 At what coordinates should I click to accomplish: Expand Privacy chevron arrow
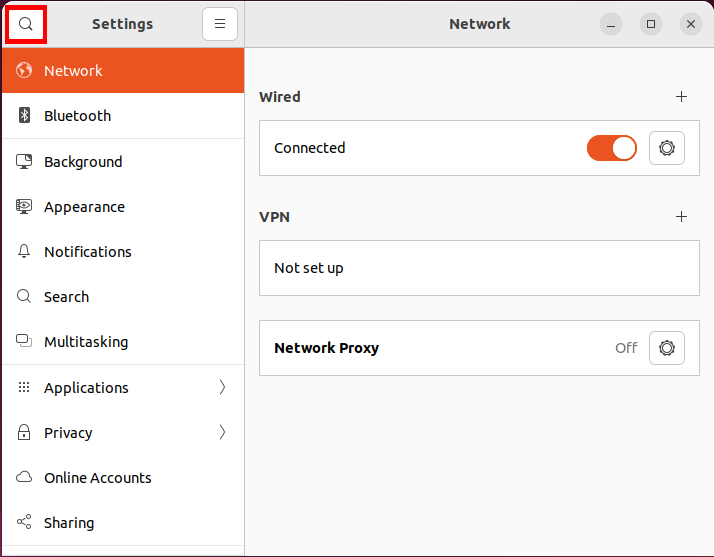click(x=222, y=432)
